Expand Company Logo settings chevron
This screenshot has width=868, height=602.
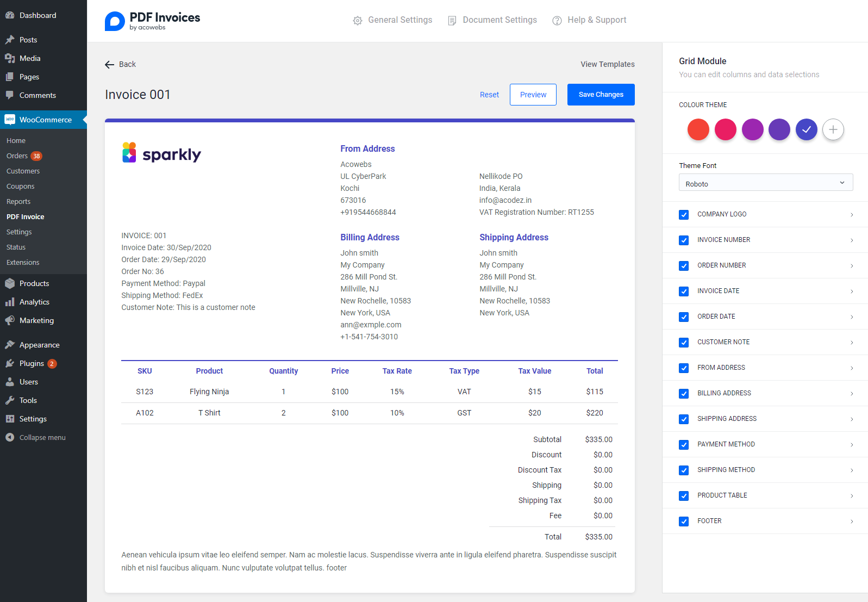(x=852, y=215)
